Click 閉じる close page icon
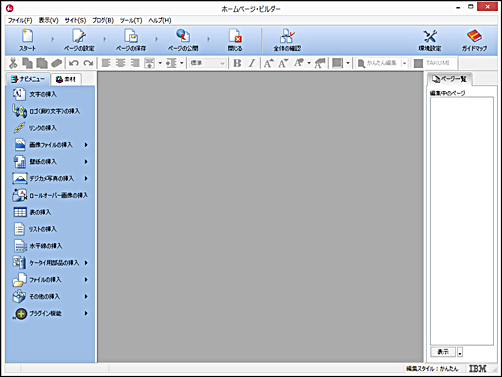The height and width of the screenshot is (377, 502). click(235, 40)
